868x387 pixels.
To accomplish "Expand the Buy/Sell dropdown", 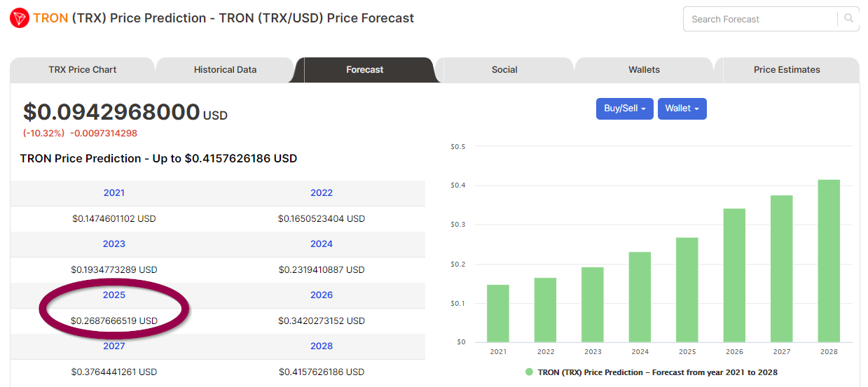I will click(x=625, y=108).
